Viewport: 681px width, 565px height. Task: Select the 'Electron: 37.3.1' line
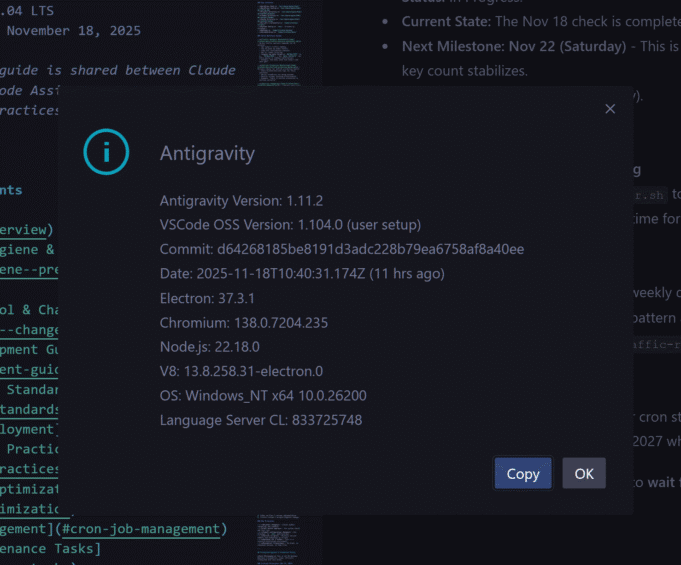coord(207,298)
